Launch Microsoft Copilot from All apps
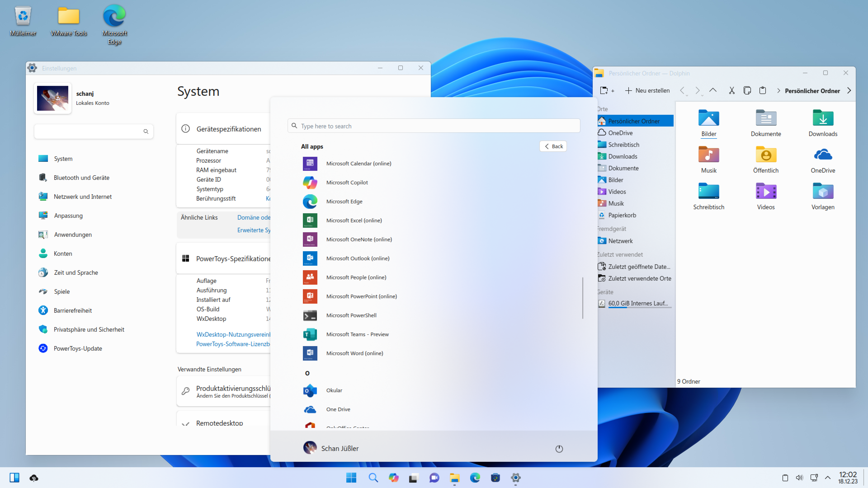Viewport: 868px width, 488px height. tap(347, 182)
